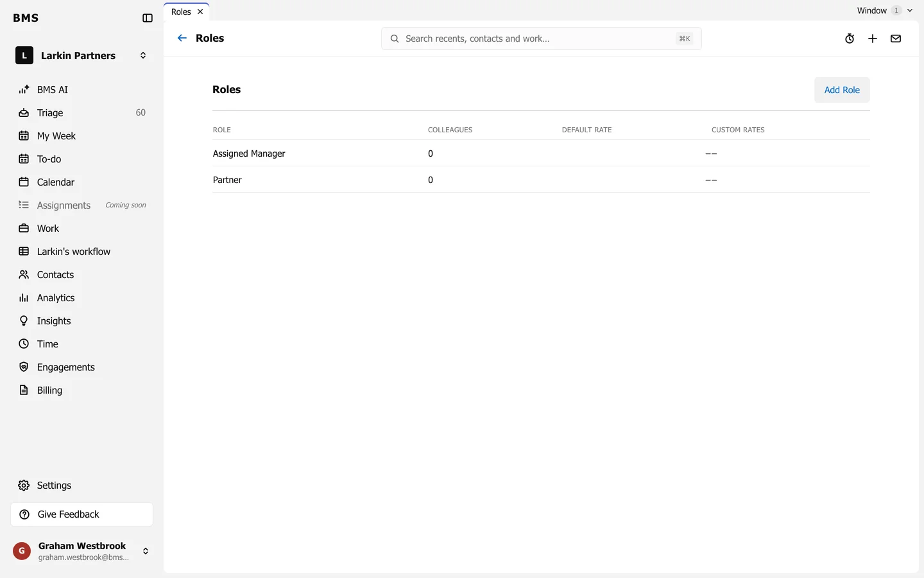This screenshot has height=578, width=924.
Task: Toggle the sidebar panel icon
Action: click(x=148, y=18)
